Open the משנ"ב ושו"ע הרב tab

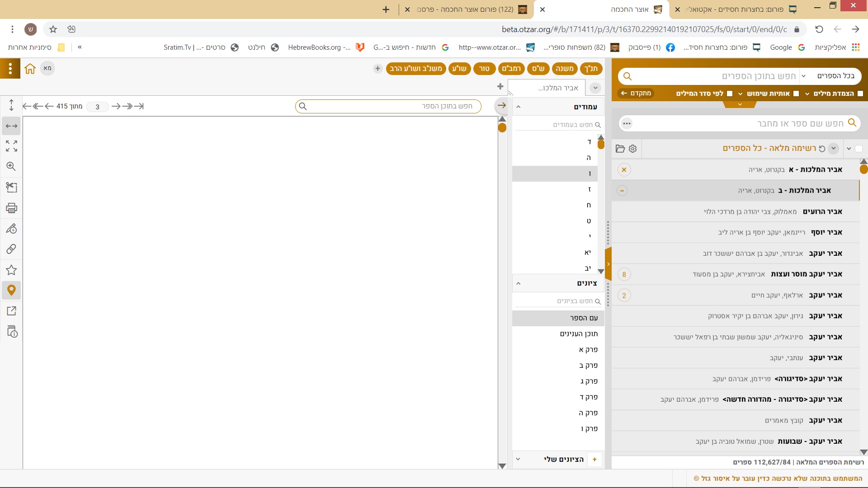click(416, 69)
